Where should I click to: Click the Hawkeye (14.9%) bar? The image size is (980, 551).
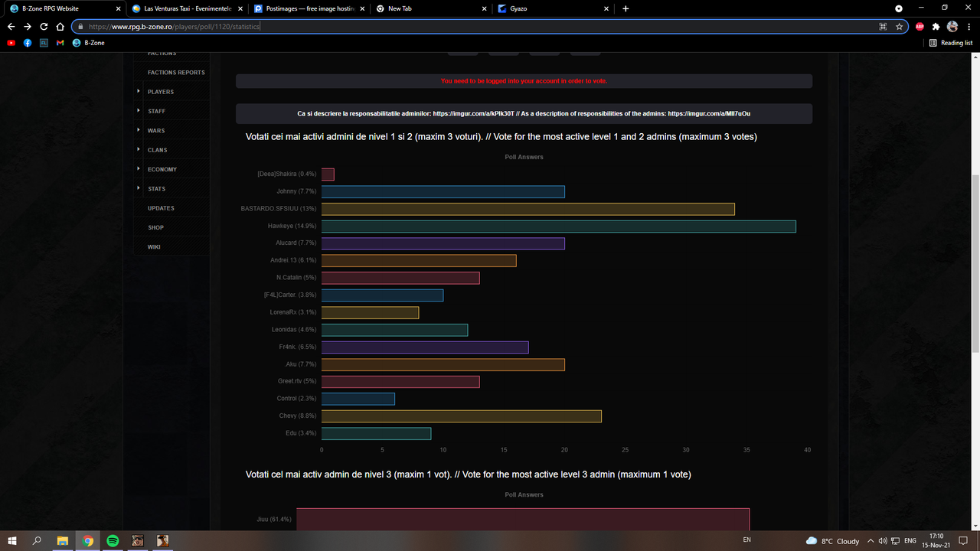coord(558,227)
